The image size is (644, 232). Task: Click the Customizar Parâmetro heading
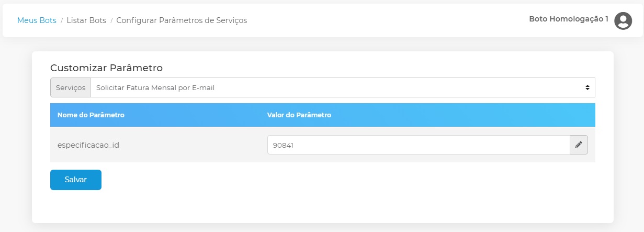(106, 68)
